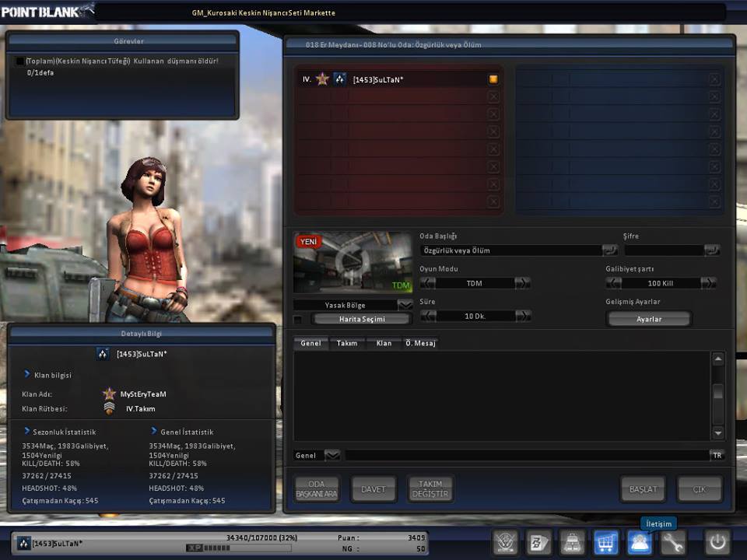Image resolution: width=747 pixels, height=560 pixels.
Task: Switch to the Takım chat tab
Action: [347, 343]
